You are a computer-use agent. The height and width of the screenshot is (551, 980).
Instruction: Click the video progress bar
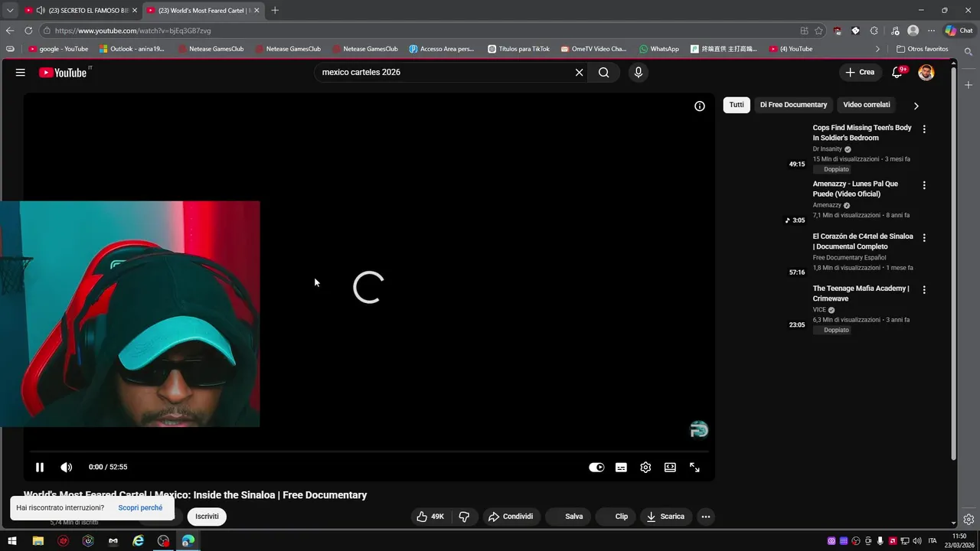click(368, 451)
